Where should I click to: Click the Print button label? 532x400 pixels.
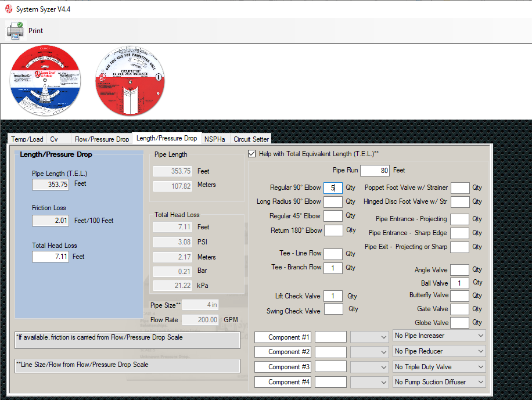click(35, 31)
